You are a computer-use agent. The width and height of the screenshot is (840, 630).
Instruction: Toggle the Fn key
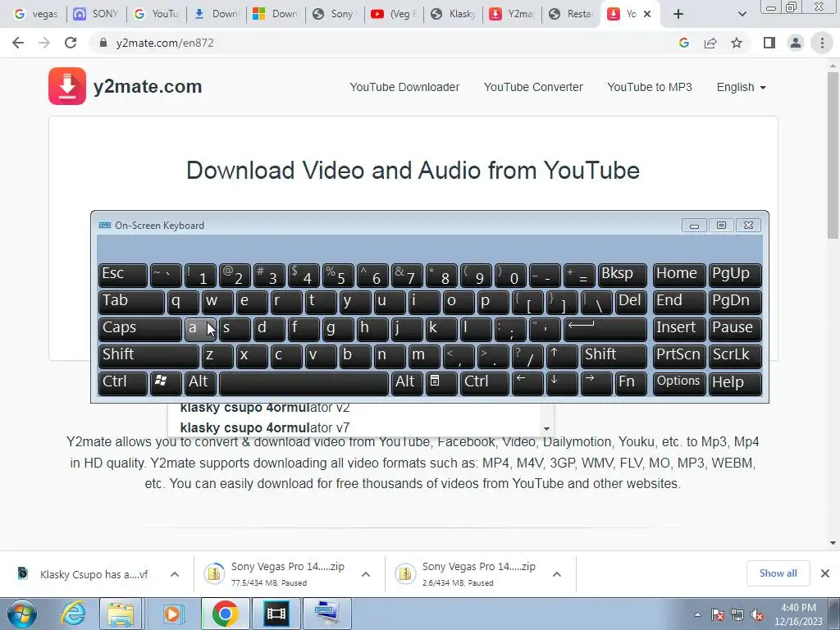pyautogui.click(x=631, y=383)
